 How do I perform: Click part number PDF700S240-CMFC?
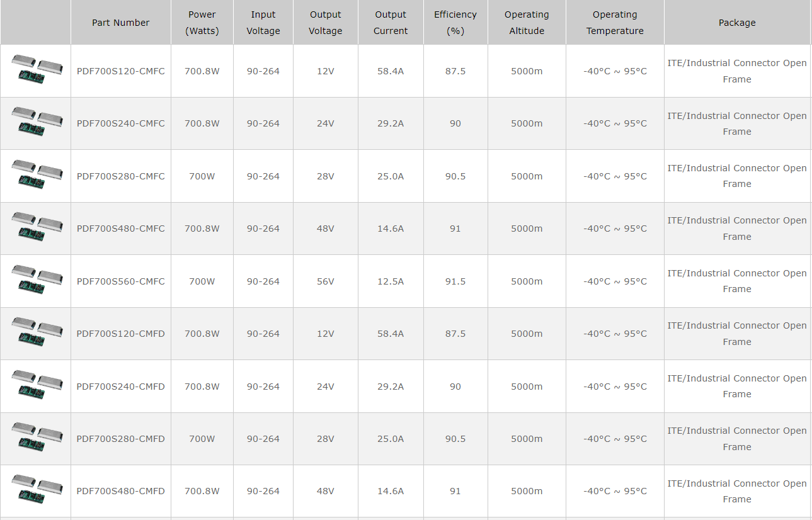click(x=120, y=123)
